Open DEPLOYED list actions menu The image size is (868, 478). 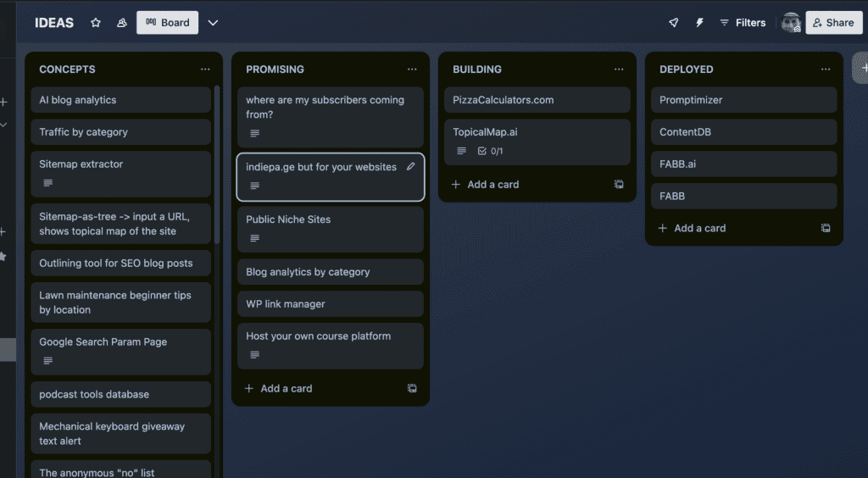coord(826,69)
